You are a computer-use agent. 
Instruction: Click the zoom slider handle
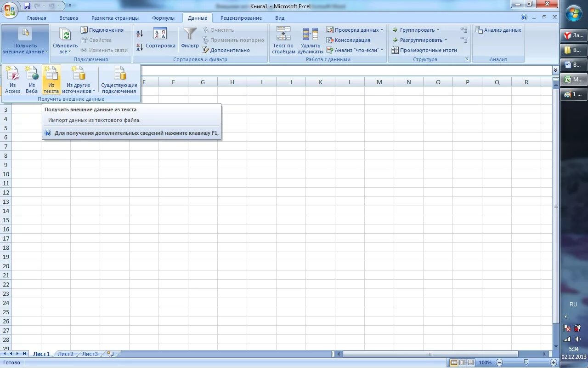click(526, 362)
